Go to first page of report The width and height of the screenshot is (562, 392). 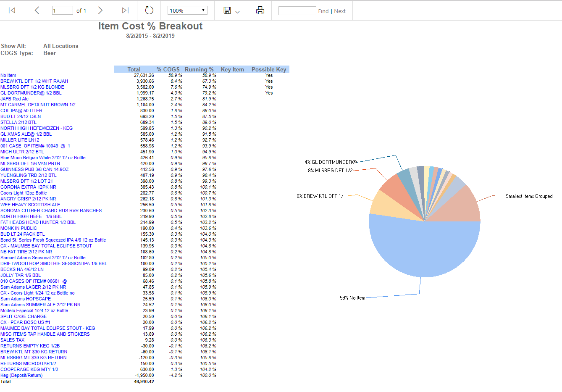coord(12,11)
